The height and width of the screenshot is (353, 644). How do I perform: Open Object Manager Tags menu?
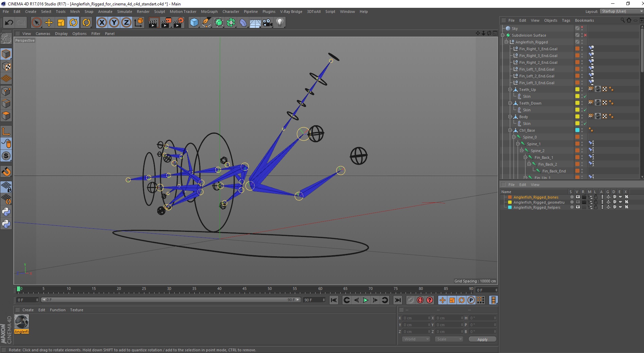point(566,20)
